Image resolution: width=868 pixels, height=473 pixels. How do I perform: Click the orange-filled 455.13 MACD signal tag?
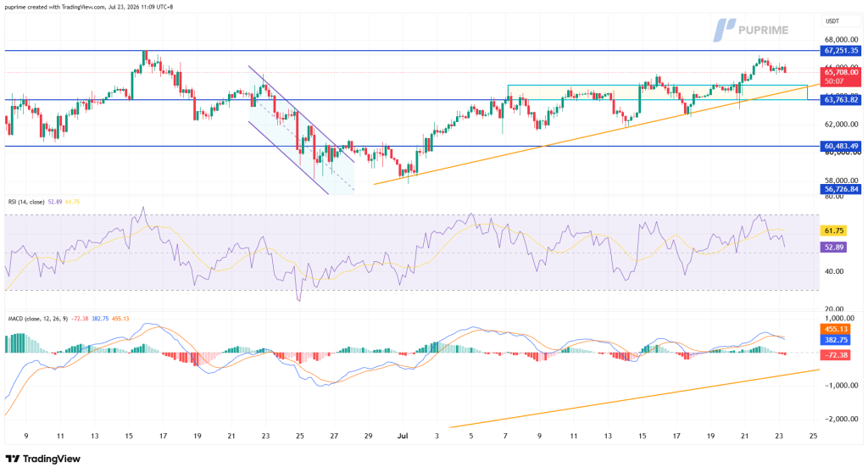pos(835,329)
